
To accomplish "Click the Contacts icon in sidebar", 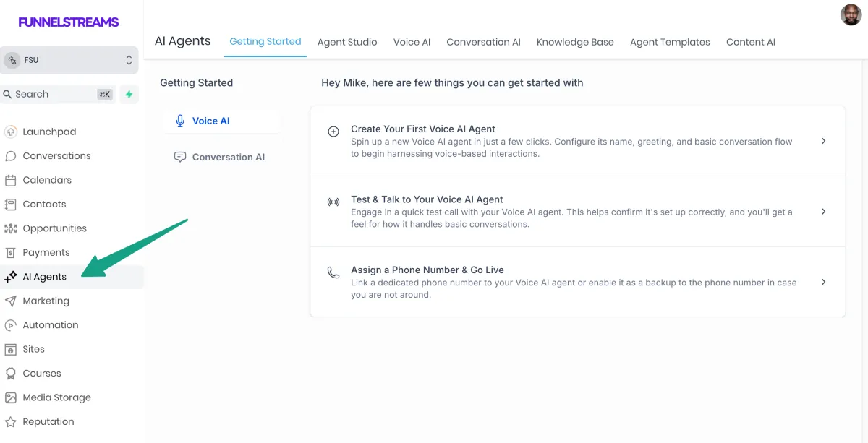I will 10,205.
